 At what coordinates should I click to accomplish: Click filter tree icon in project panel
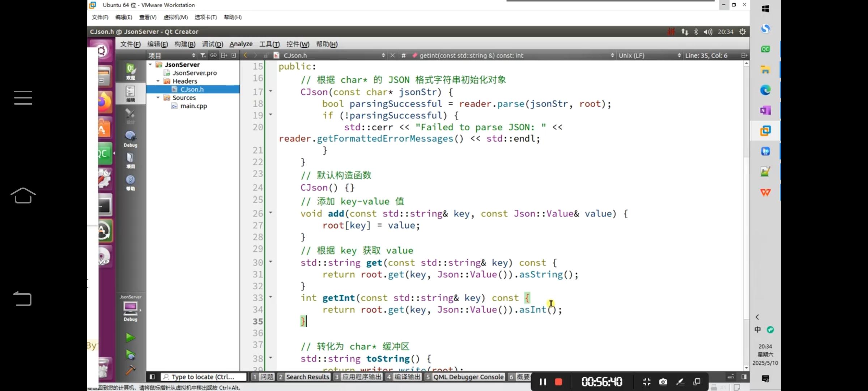[x=203, y=55]
